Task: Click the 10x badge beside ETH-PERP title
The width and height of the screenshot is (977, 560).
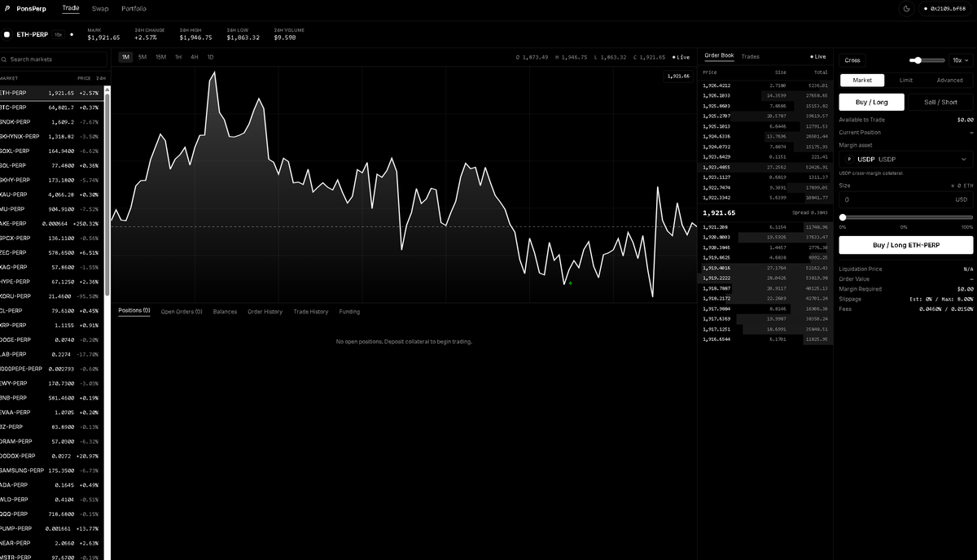Action: 58,35
